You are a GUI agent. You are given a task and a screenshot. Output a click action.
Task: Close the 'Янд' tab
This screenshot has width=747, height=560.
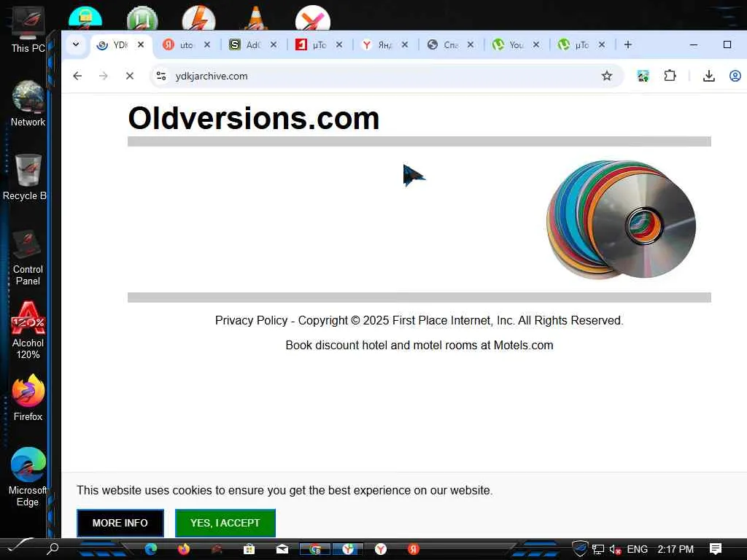[x=404, y=44]
